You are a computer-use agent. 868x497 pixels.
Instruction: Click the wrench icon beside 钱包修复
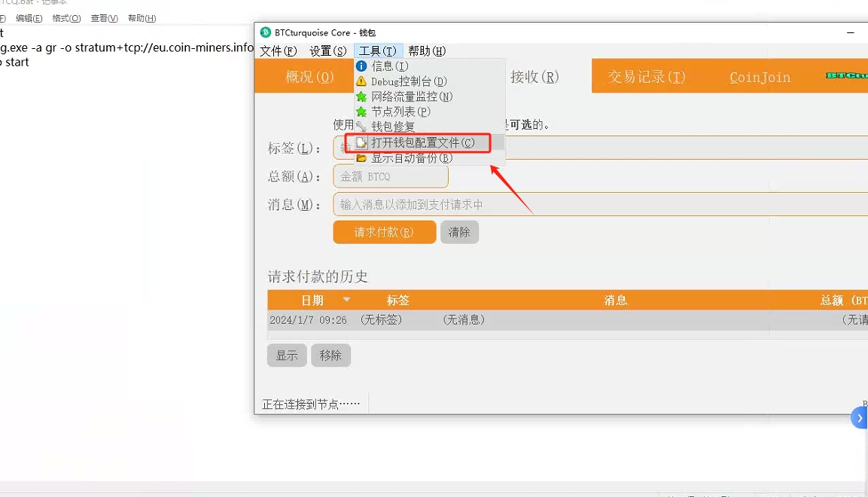361,127
